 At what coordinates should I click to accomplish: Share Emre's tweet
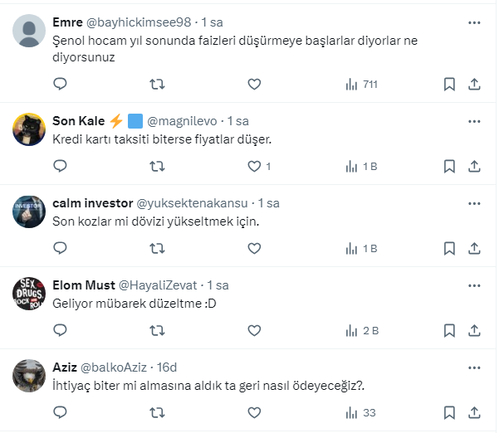click(x=474, y=84)
